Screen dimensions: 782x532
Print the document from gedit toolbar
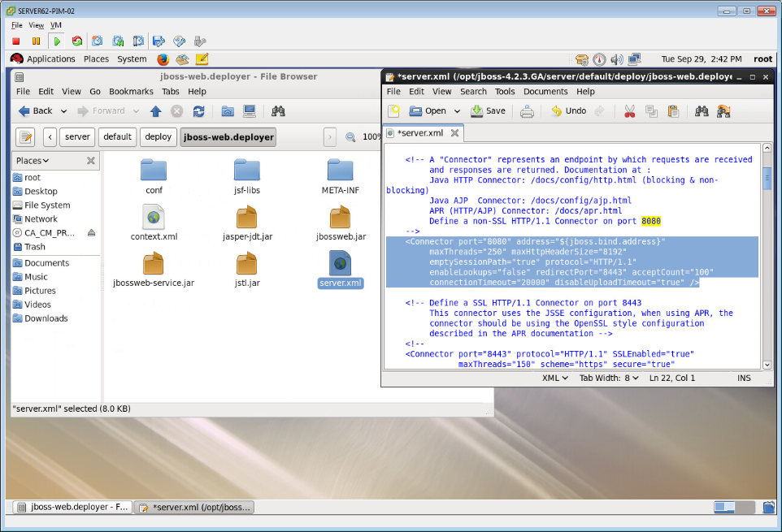point(527,111)
